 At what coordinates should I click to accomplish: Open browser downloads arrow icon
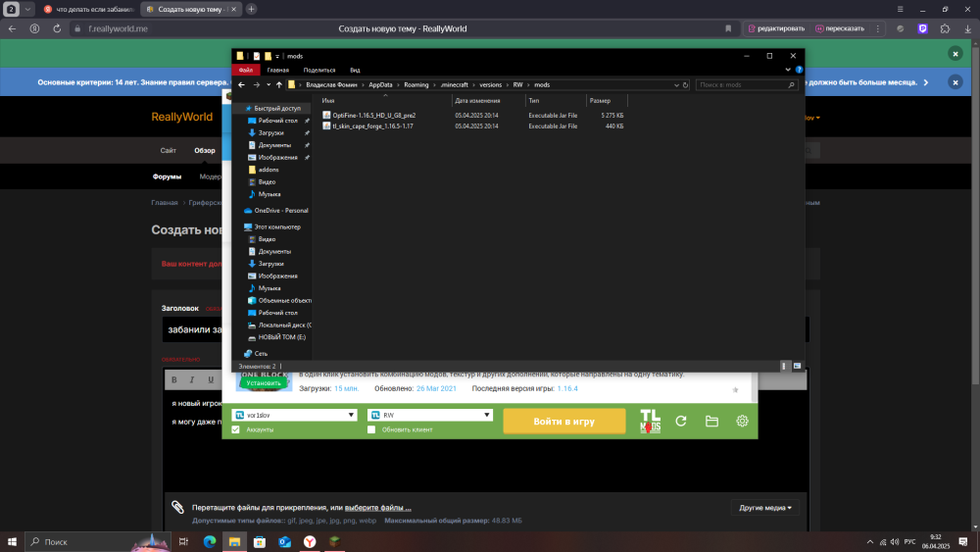967,28
